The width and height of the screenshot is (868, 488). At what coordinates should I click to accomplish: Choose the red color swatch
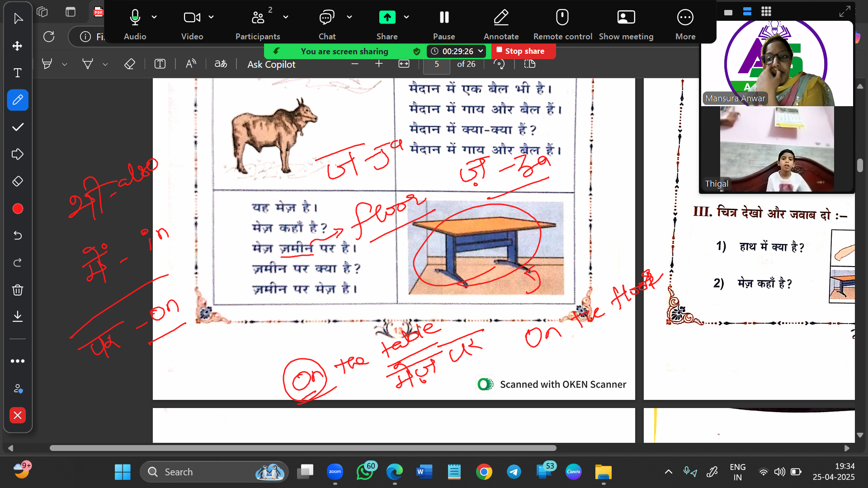[18, 209]
